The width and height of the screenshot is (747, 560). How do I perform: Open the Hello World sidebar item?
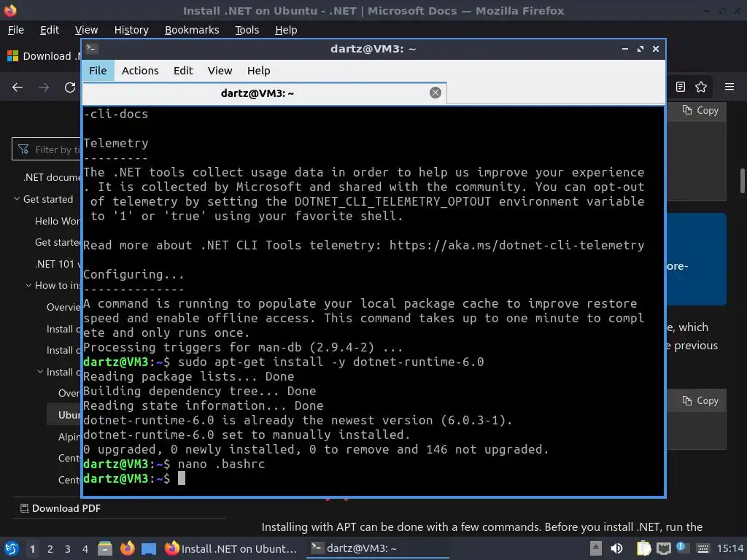coord(58,221)
